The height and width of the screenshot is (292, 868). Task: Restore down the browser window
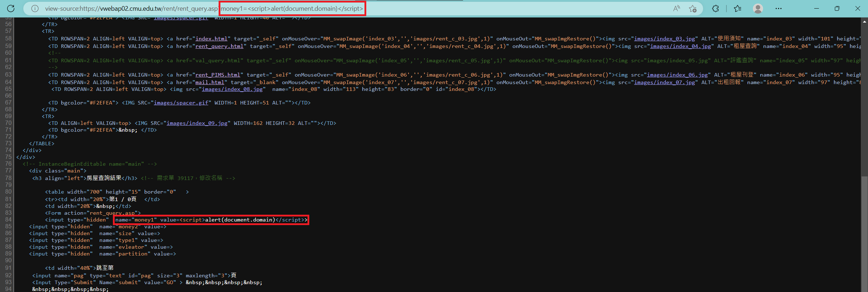pos(837,9)
